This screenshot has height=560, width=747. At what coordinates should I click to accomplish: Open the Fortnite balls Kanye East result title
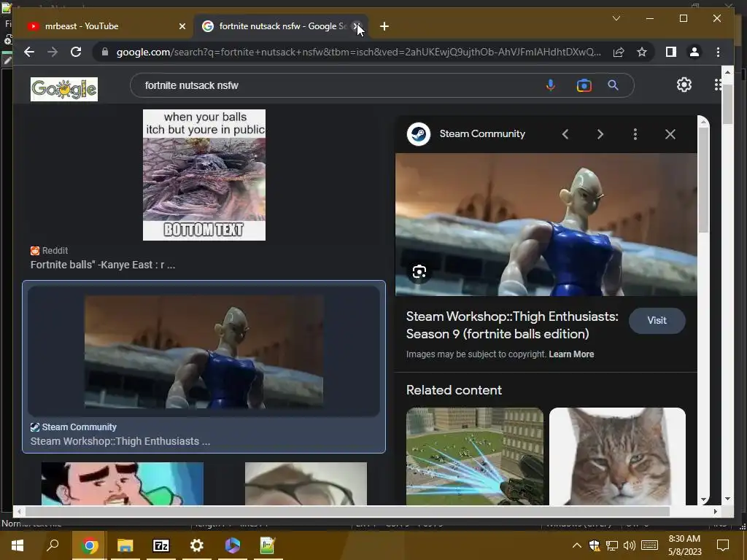[x=103, y=265]
